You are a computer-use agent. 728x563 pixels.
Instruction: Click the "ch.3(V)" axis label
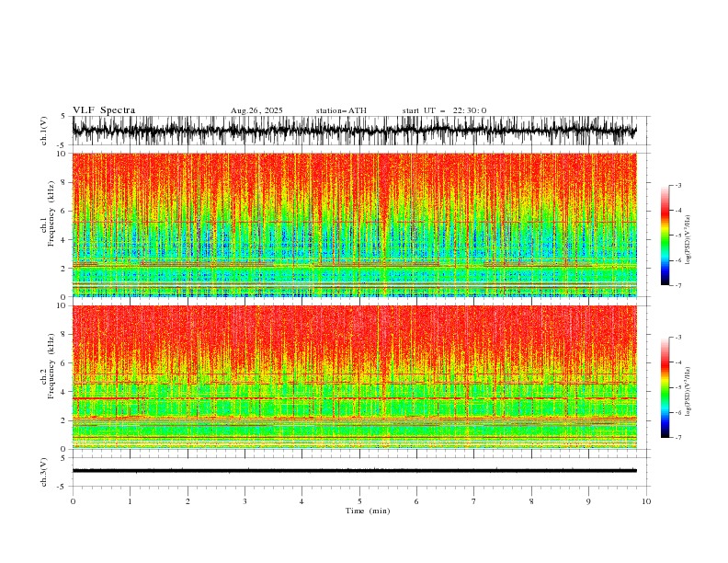tap(44, 472)
